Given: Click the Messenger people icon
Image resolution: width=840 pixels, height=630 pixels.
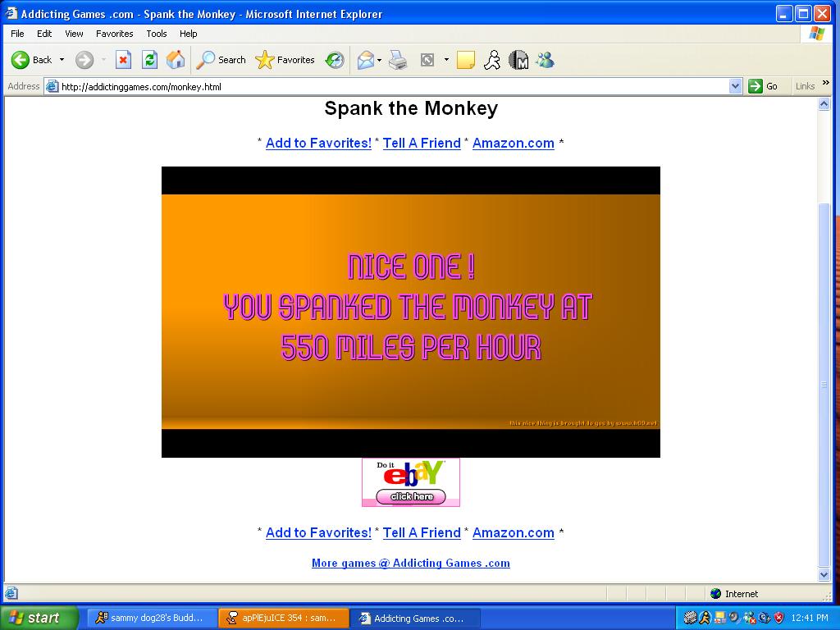Looking at the screenshot, I should pos(546,60).
